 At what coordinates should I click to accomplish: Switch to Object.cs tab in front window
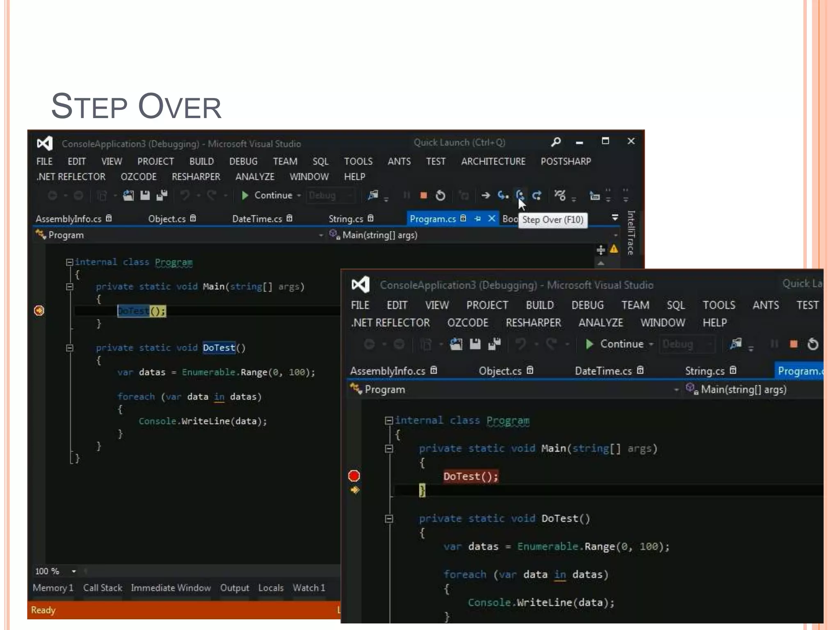[x=506, y=371]
